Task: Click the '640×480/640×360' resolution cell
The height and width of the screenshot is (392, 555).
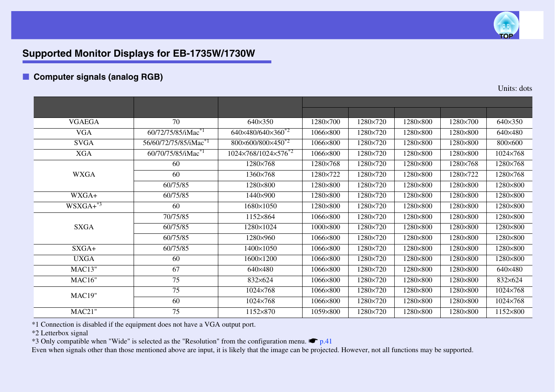Action: [260, 133]
